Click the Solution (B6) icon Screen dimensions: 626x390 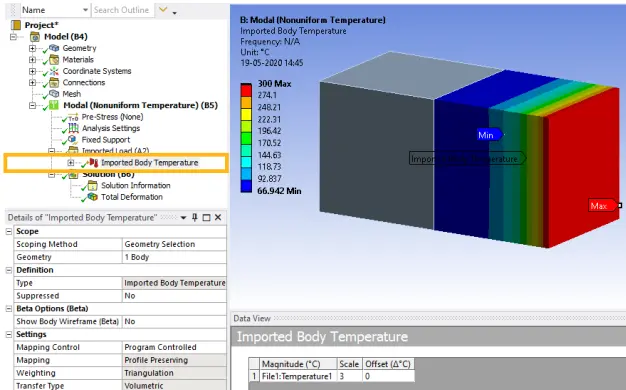(x=73, y=175)
